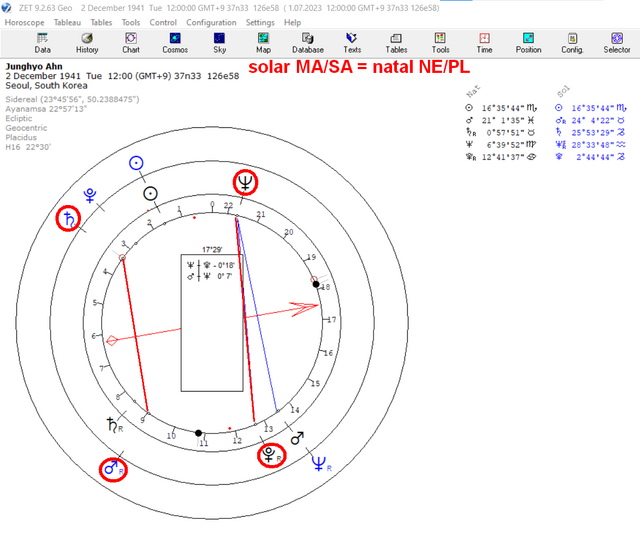Click the circled solar Mars glyph

point(113,469)
